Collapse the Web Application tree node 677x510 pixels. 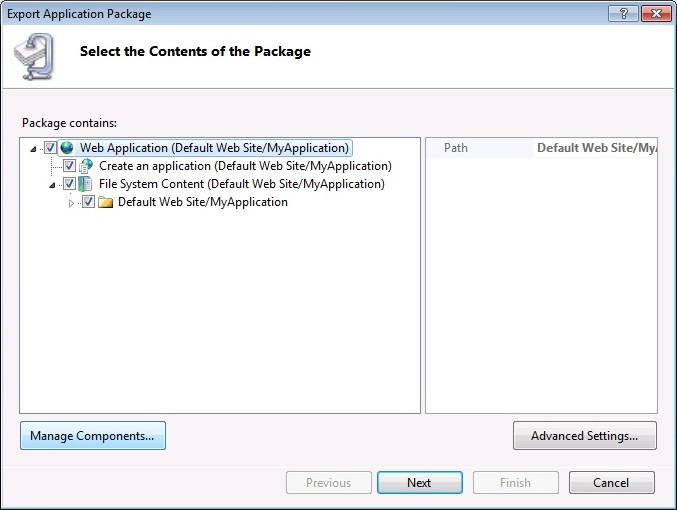tap(35, 149)
